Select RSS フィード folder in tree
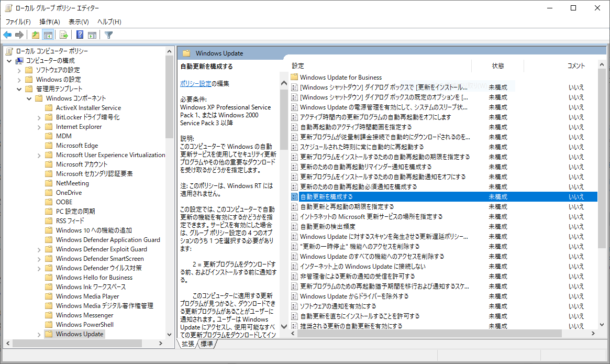The image size is (610, 364). click(x=70, y=220)
